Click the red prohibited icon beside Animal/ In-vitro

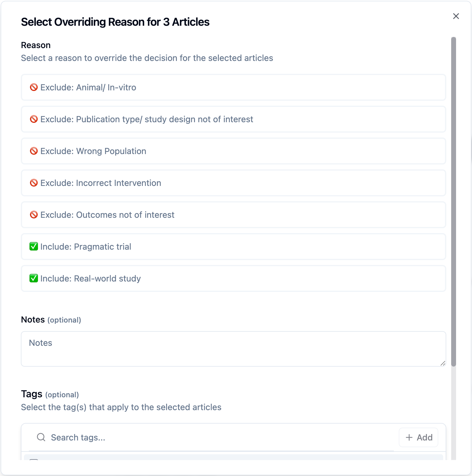tap(34, 87)
